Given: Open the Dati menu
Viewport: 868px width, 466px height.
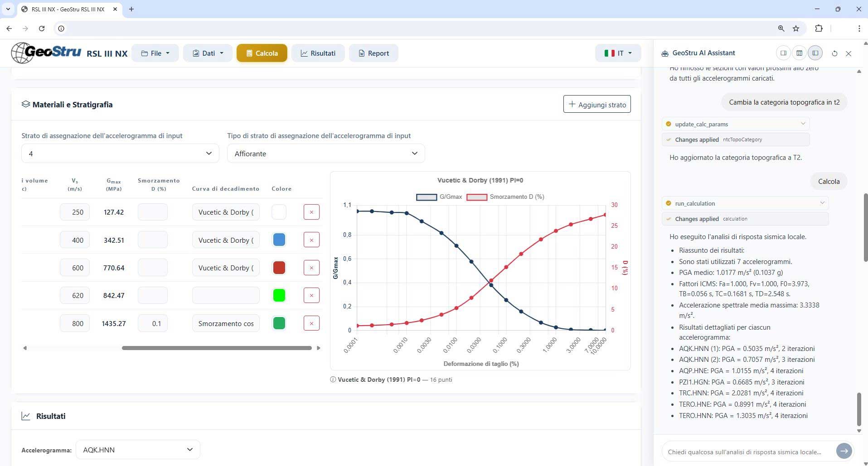Looking at the screenshot, I should (208, 53).
